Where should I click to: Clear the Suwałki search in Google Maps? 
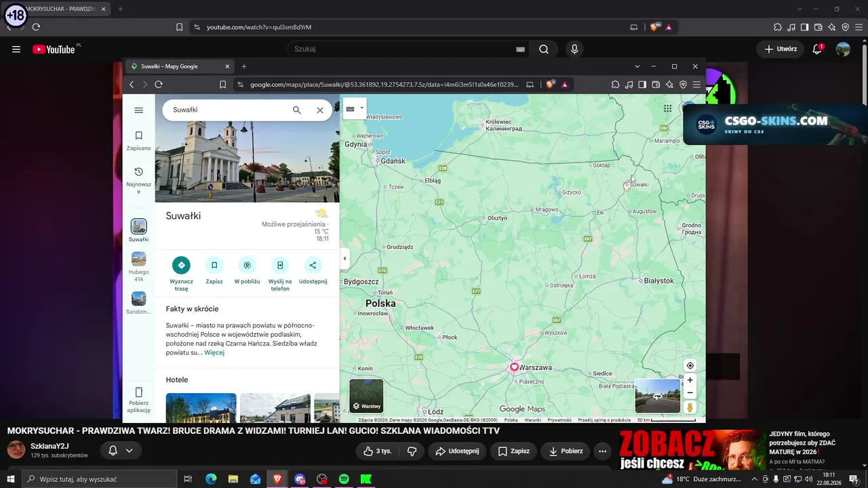[x=320, y=110]
